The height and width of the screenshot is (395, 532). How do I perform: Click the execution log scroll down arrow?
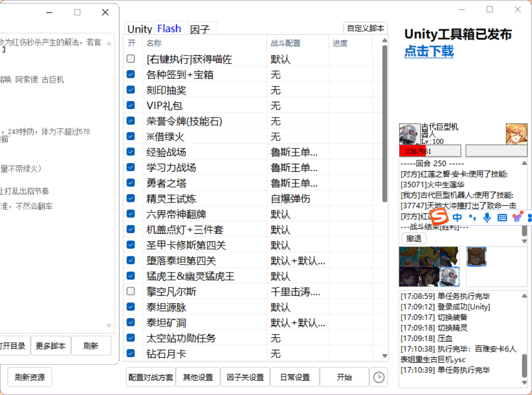pyautogui.click(x=524, y=383)
